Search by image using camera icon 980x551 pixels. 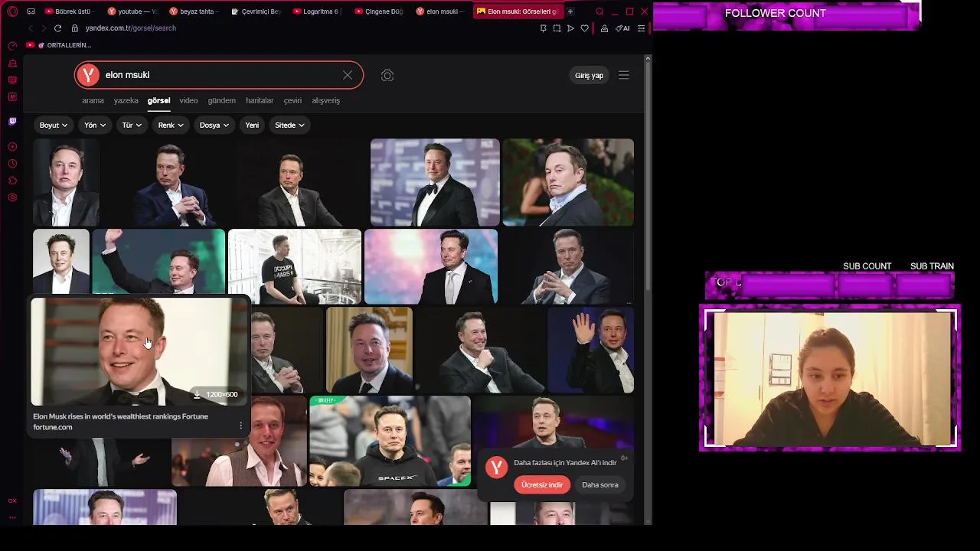(387, 75)
